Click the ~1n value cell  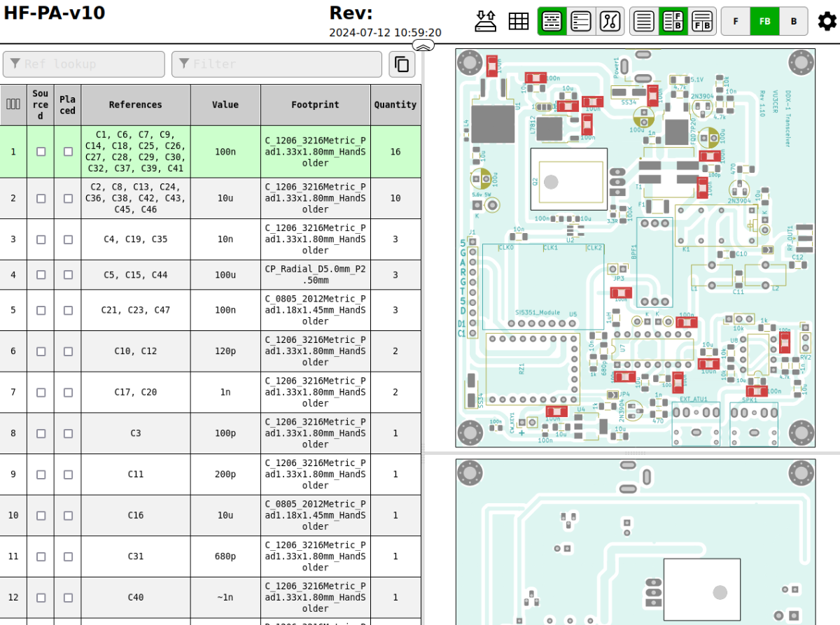tap(225, 598)
